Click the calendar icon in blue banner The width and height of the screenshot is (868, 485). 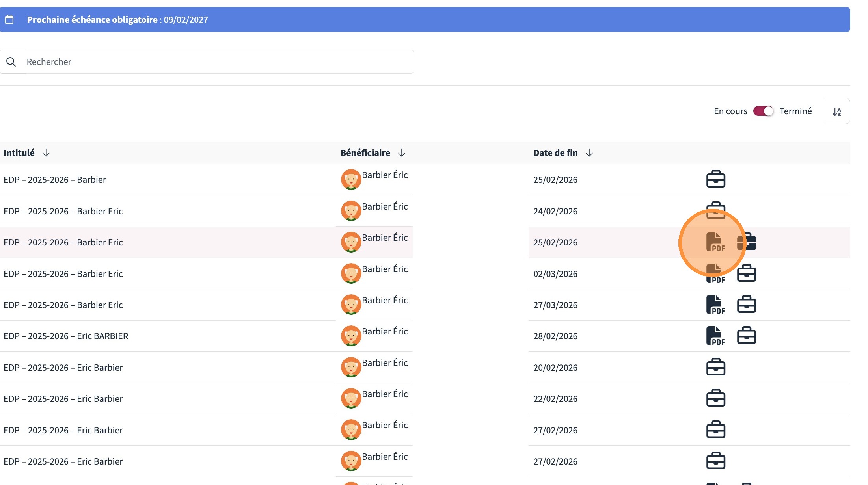(9, 19)
